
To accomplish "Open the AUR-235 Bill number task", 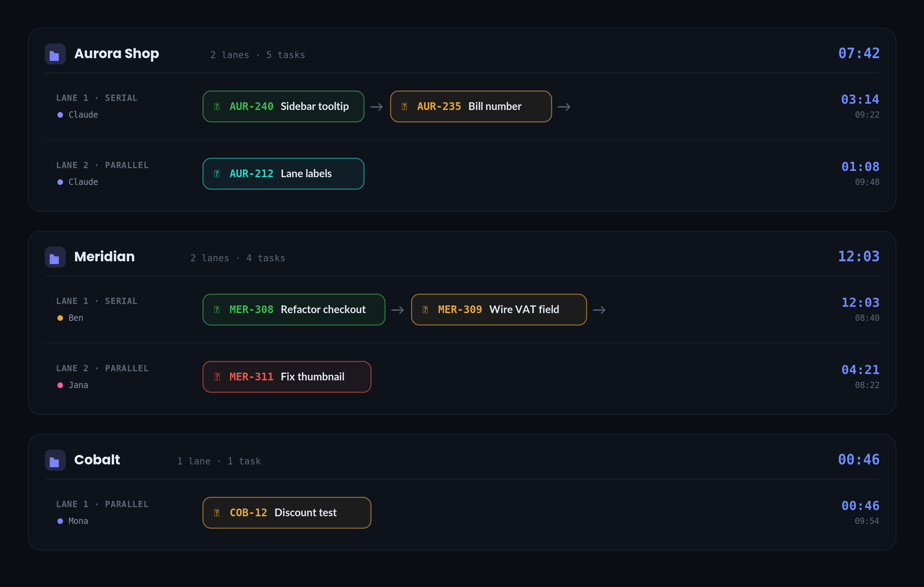I will pyautogui.click(x=471, y=106).
